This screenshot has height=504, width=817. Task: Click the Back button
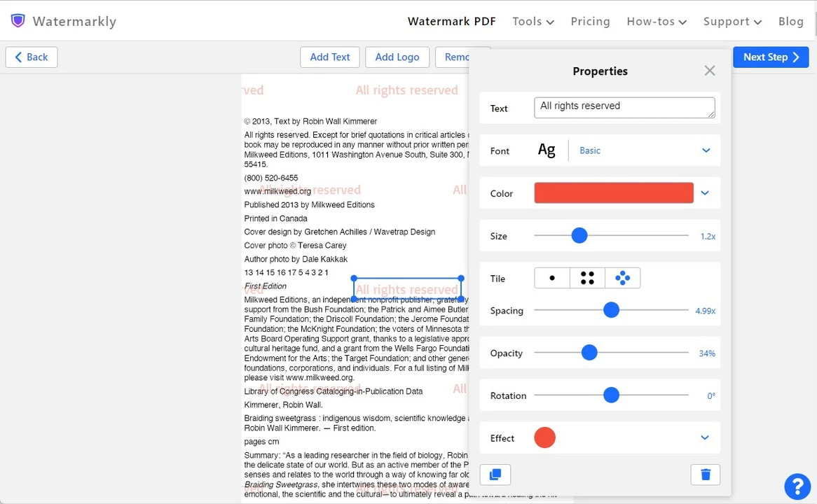click(32, 57)
